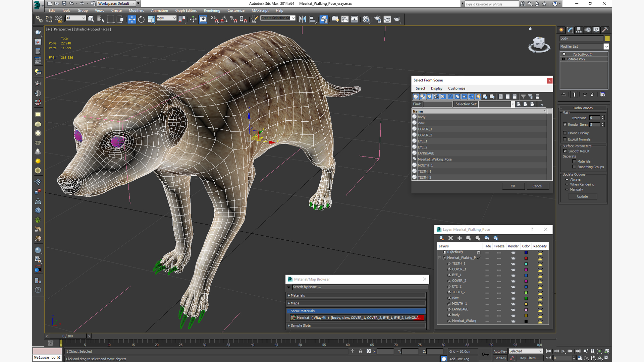This screenshot has height=362, width=644.
Task: Click the Mirror tool icon
Action: point(303,19)
